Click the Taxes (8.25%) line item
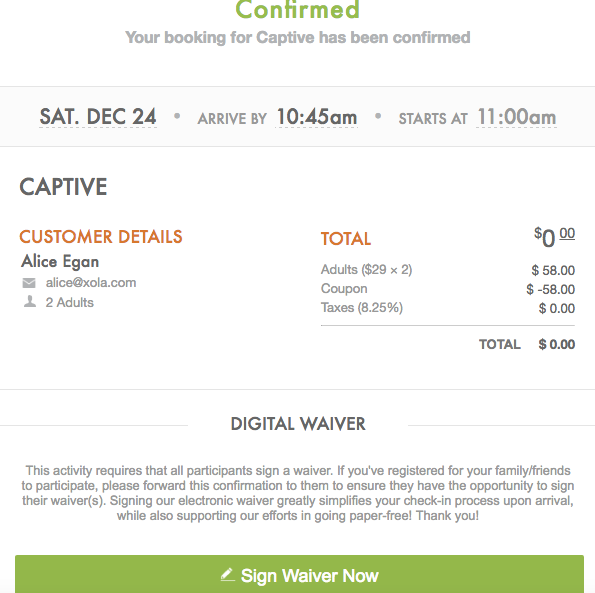 (x=362, y=307)
